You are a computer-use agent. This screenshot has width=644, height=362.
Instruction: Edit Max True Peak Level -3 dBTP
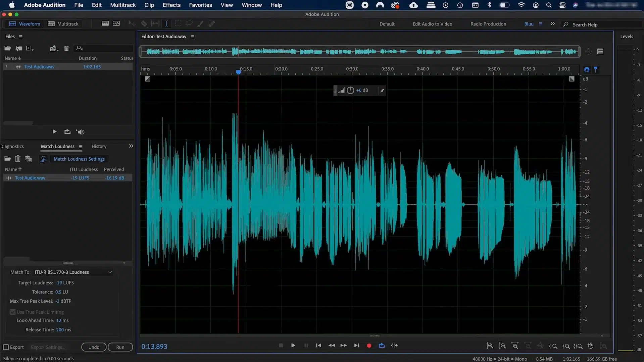tap(63, 301)
